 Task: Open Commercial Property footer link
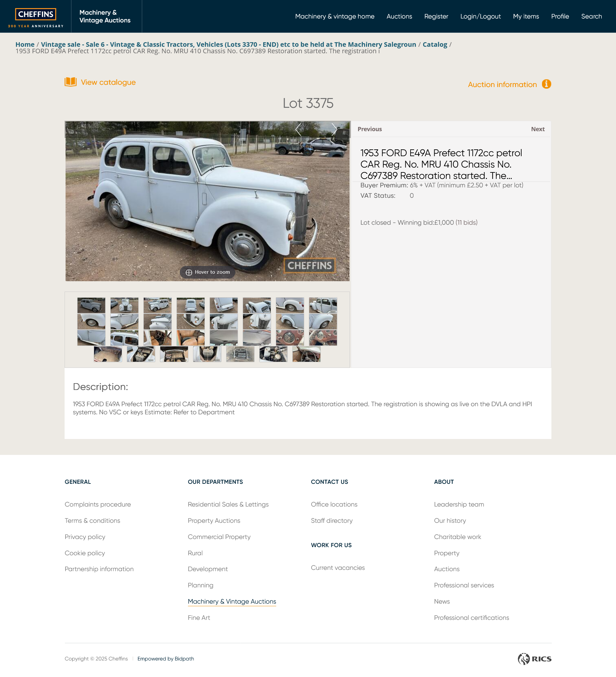(x=219, y=537)
